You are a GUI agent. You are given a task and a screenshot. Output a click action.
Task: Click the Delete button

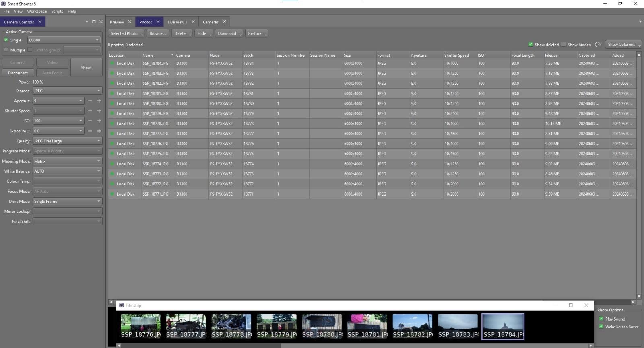pos(182,33)
